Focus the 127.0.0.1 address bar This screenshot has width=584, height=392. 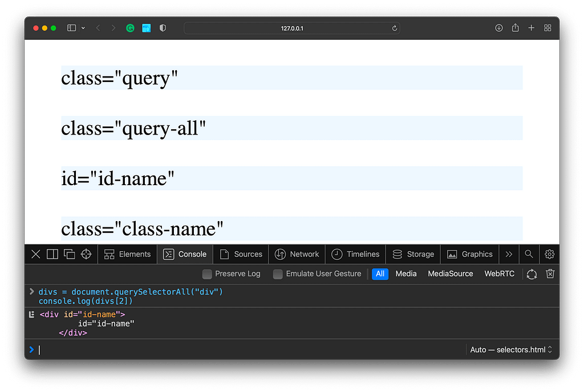click(291, 28)
